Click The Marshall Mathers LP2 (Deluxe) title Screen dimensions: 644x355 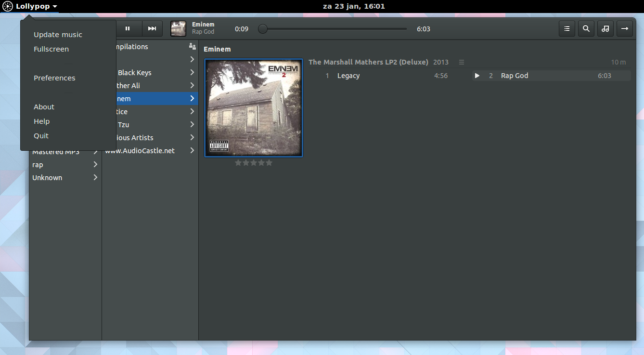(368, 62)
